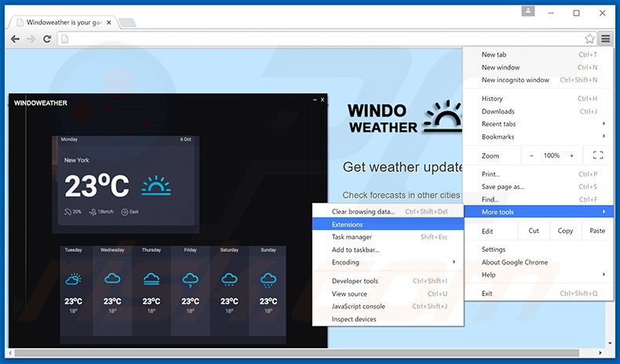Expand the Recent tabs submenu
The height and width of the screenshot is (364, 620).
(538, 124)
